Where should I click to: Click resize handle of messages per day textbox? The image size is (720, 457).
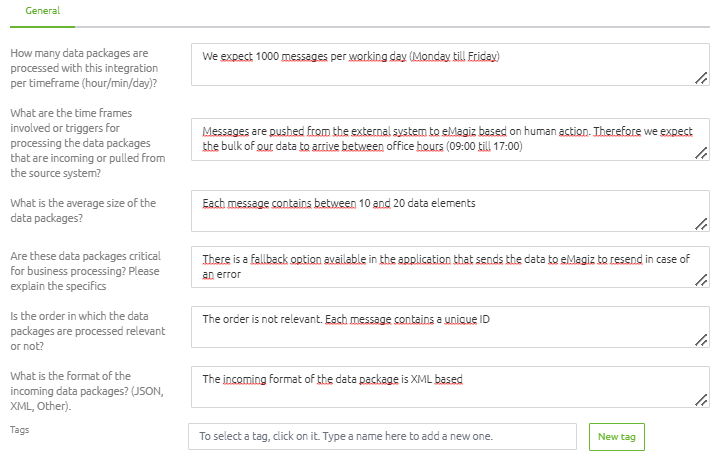pos(701,79)
